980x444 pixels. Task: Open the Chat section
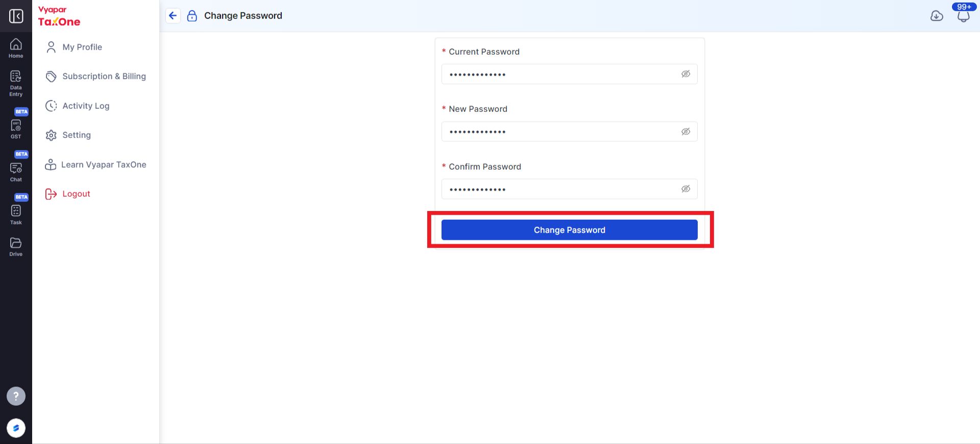[x=16, y=172]
